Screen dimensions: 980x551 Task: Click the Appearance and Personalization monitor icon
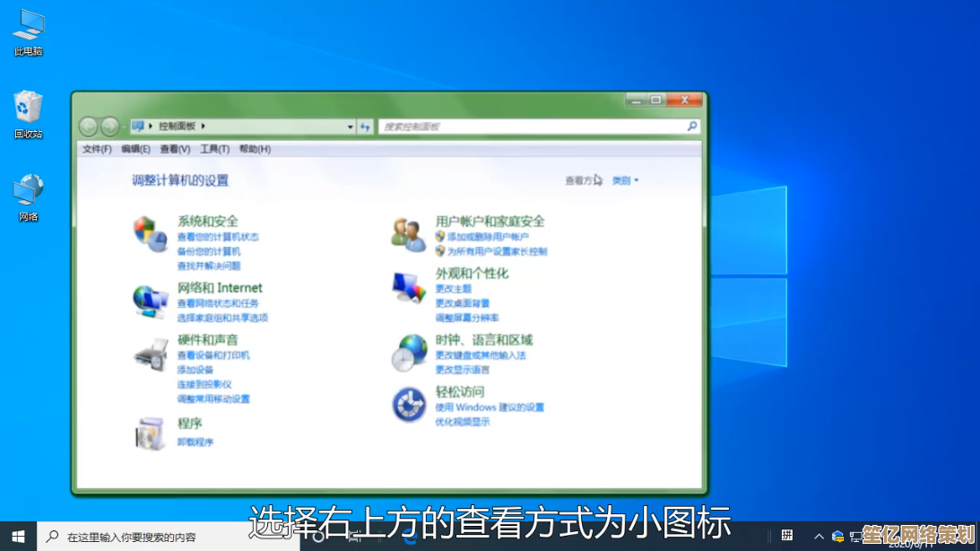[408, 285]
